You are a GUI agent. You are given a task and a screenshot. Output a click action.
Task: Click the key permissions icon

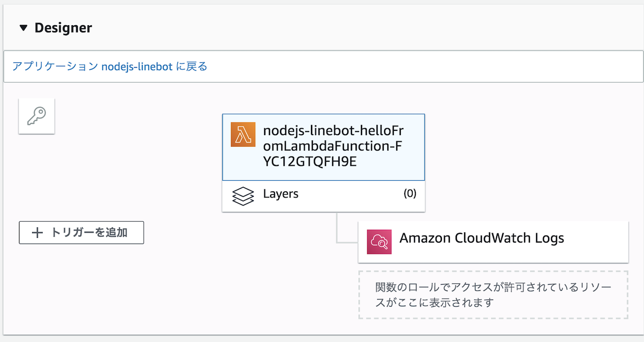point(37,116)
